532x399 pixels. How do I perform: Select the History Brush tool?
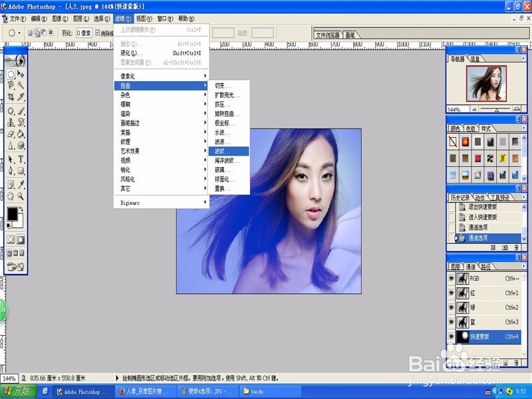[x=21, y=122]
